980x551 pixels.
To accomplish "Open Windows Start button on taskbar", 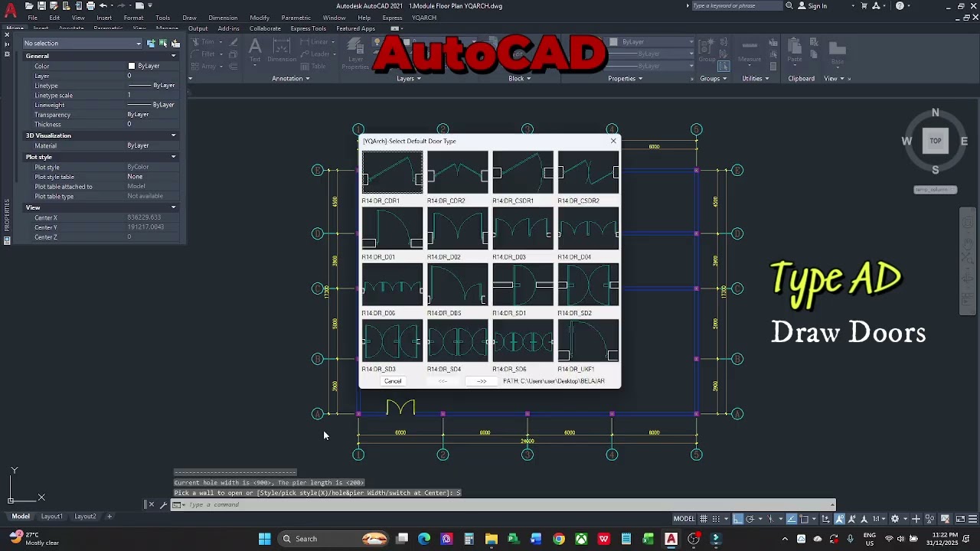I will 264,539.
